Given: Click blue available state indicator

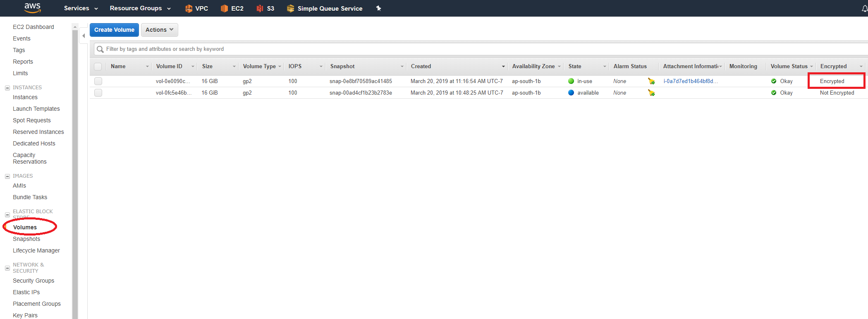Looking at the screenshot, I should [571, 93].
